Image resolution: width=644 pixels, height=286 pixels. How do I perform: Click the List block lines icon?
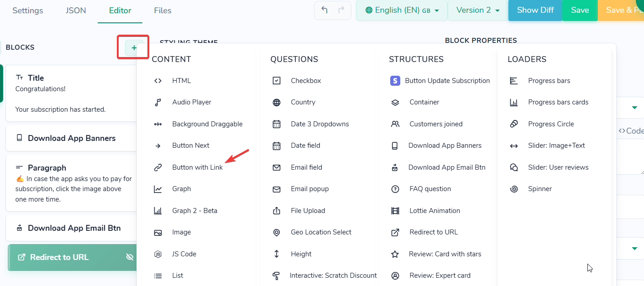click(158, 276)
